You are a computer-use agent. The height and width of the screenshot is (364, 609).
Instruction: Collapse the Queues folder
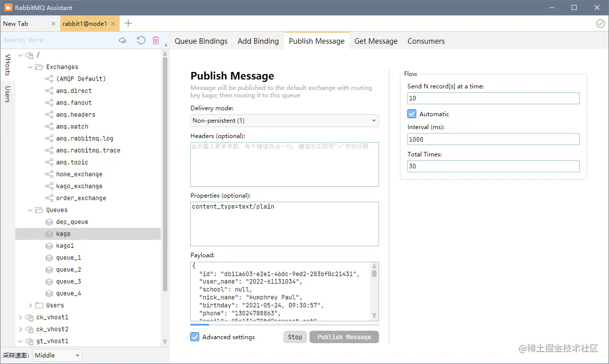[x=30, y=210]
